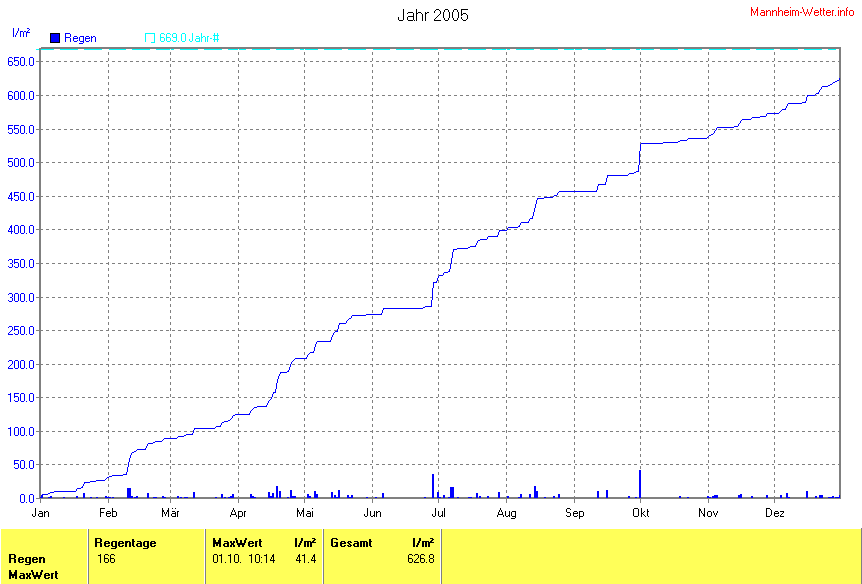
Task: Click the tall rain bar before Jul
Action: (433, 486)
